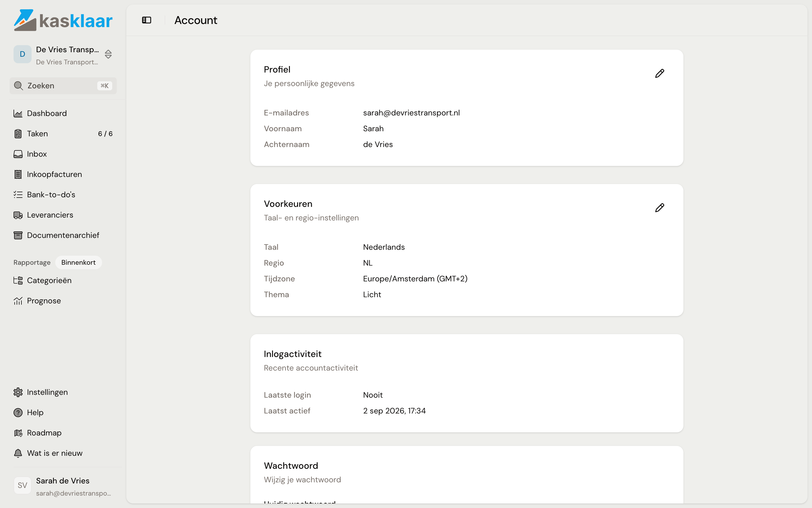Screen dimensions: 812x508
Task: Click the SV avatar
Action: 23,485
